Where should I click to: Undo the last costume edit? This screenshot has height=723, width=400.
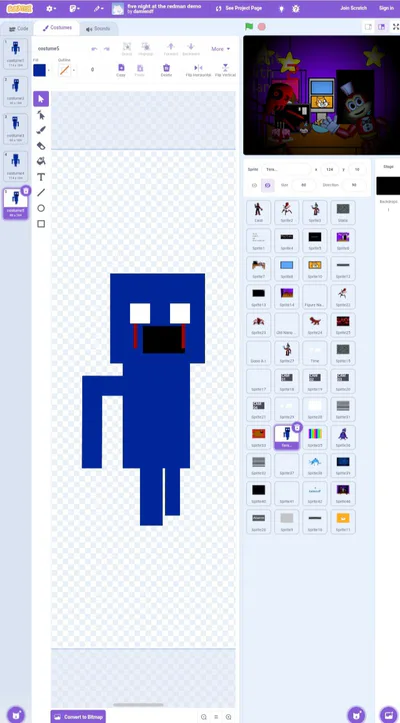(95, 49)
